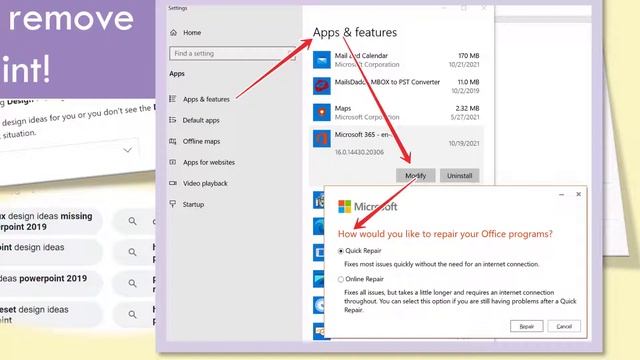
Task: Select the Quick Repair radio option
Action: point(341,251)
